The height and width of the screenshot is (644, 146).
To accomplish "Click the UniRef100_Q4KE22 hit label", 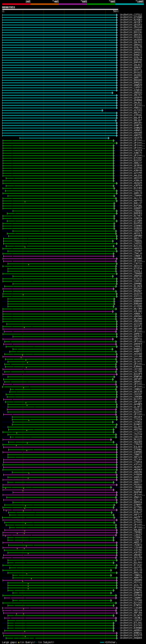I will (131, 477).
